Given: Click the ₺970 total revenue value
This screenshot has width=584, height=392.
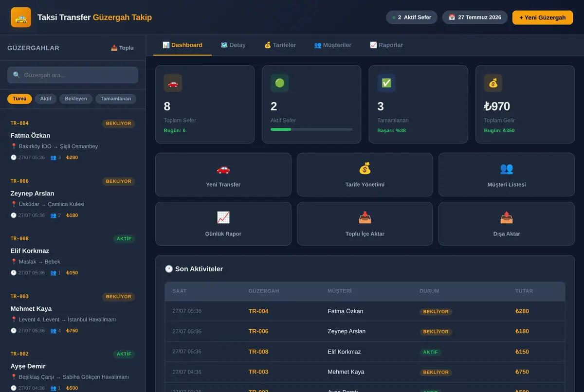Looking at the screenshot, I should click(x=497, y=107).
